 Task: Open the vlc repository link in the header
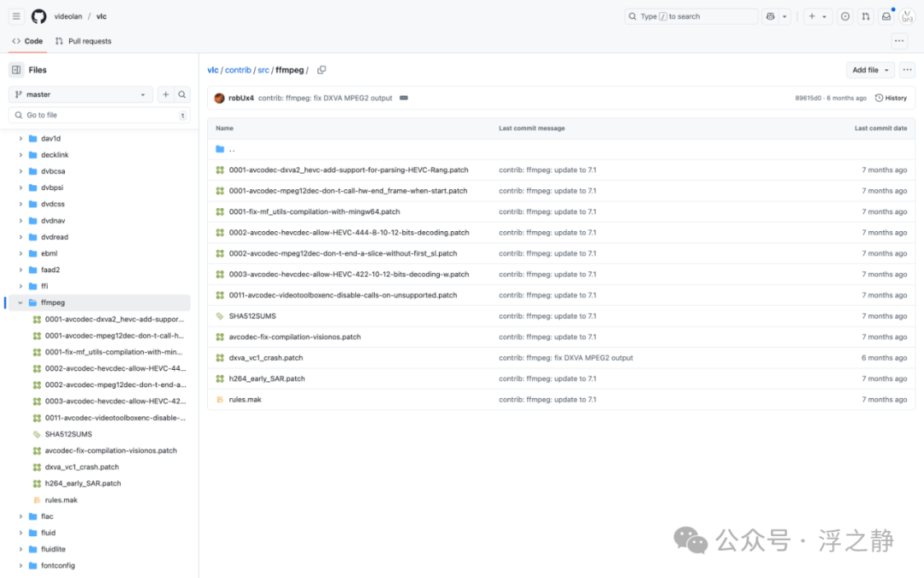tap(101, 16)
